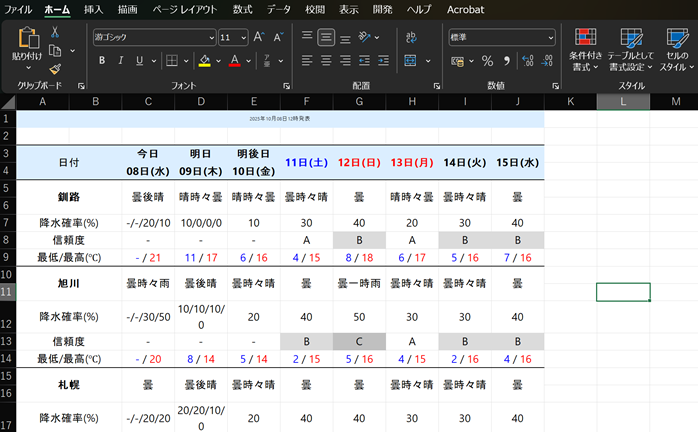Toggle center horizontal alignment
698x432 pixels.
[x=326, y=61]
